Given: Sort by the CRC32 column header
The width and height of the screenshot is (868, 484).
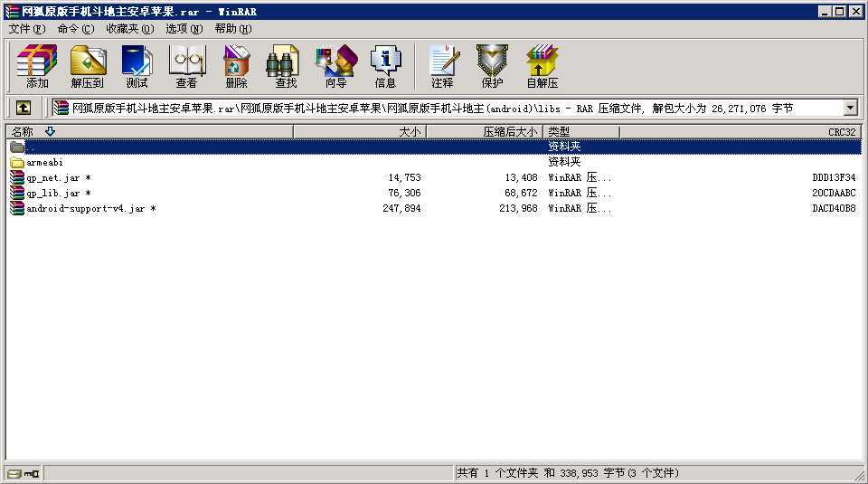Looking at the screenshot, I should coord(841,132).
